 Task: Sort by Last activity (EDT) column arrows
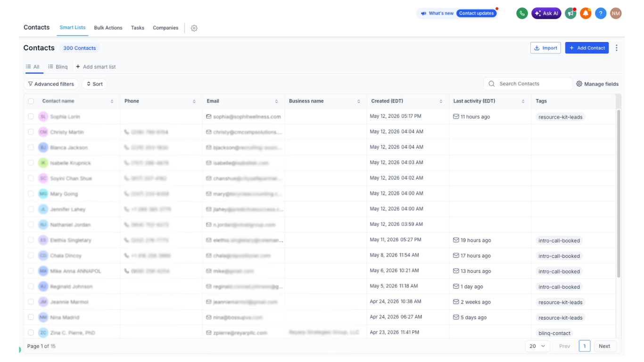(523, 101)
